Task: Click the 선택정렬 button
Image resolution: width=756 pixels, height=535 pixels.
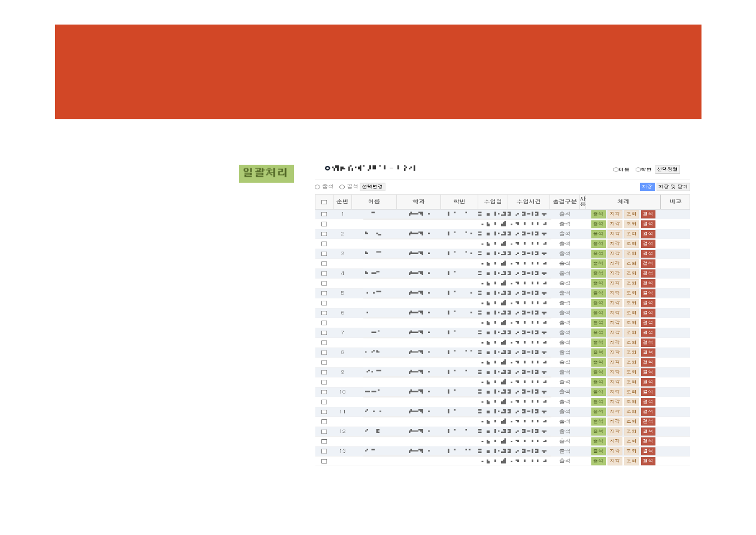Action: [667, 170]
